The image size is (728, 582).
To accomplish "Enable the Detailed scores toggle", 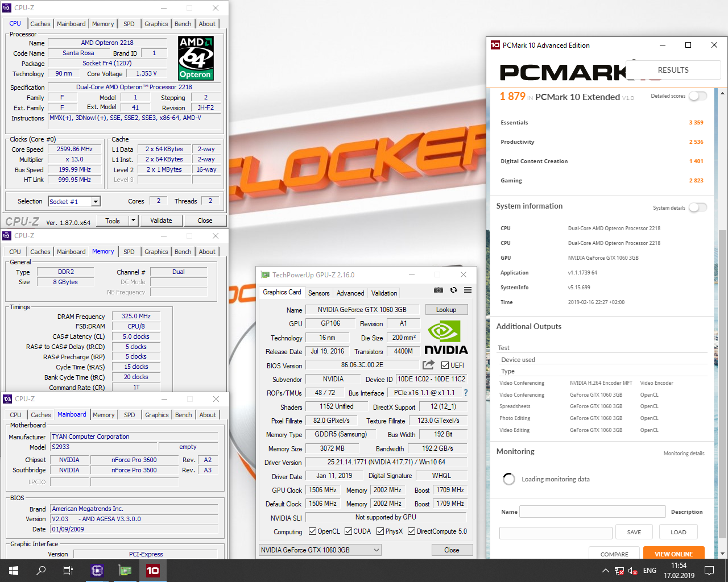I will (x=697, y=96).
